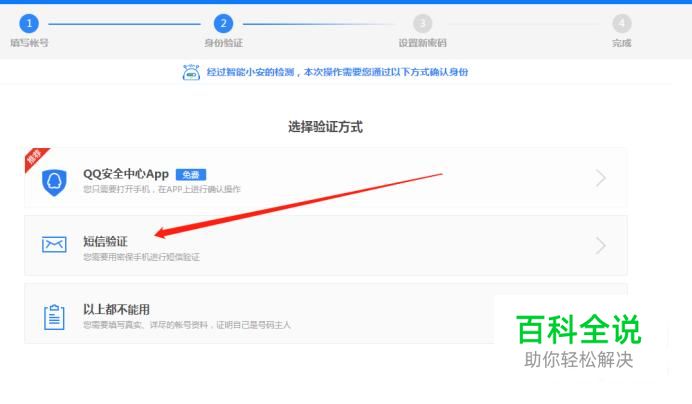Select step 4 完成 circle

click(x=621, y=23)
